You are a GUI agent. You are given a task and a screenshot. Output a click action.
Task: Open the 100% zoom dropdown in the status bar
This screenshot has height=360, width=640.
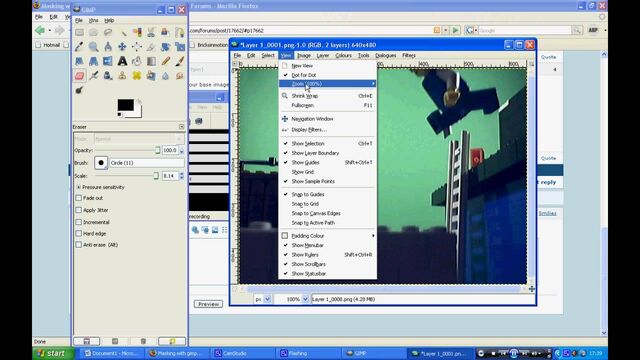point(305,299)
